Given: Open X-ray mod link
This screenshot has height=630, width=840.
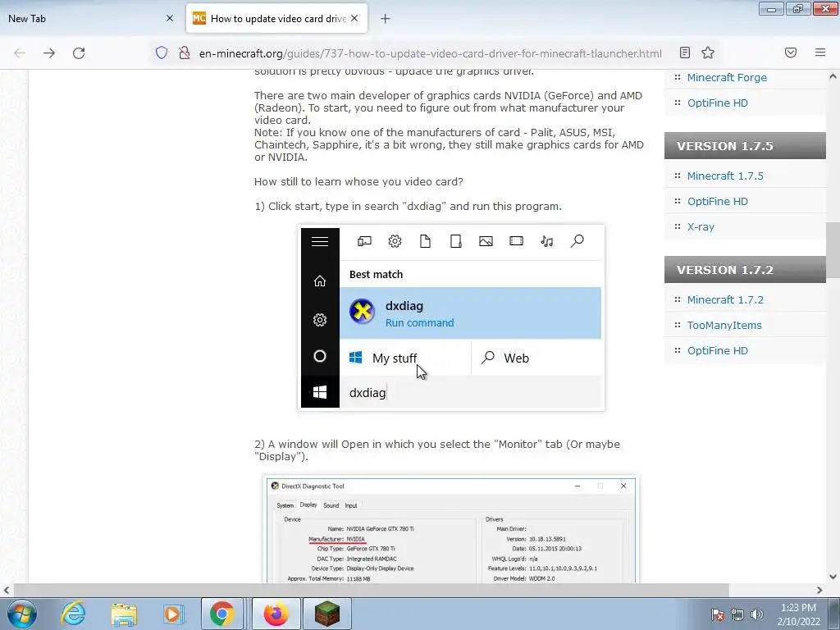Looking at the screenshot, I should 701,226.
